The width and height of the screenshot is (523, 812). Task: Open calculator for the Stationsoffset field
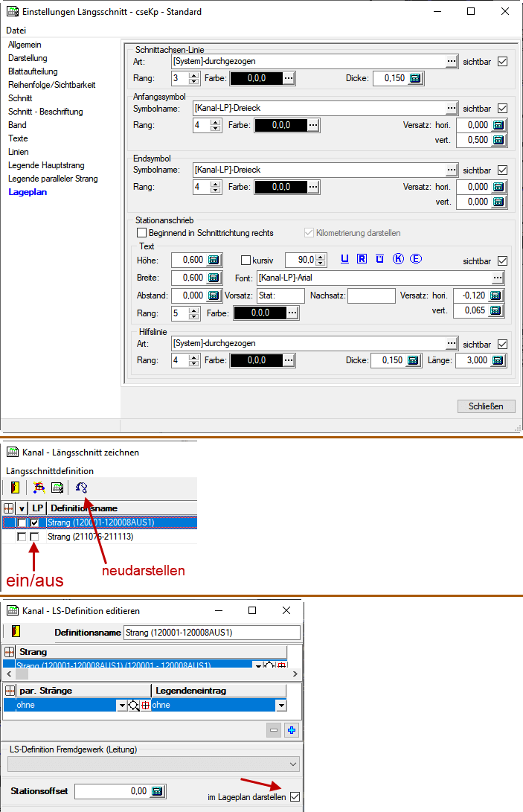click(157, 791)
